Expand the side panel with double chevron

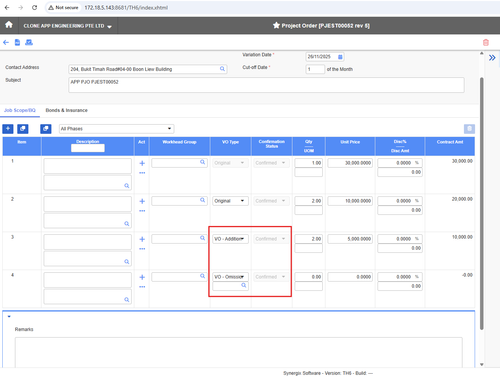[x=492, y=58]
